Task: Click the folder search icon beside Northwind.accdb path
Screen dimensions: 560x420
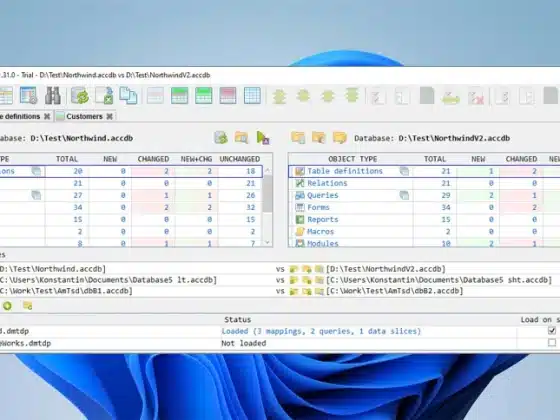Action: coord(241,138)
